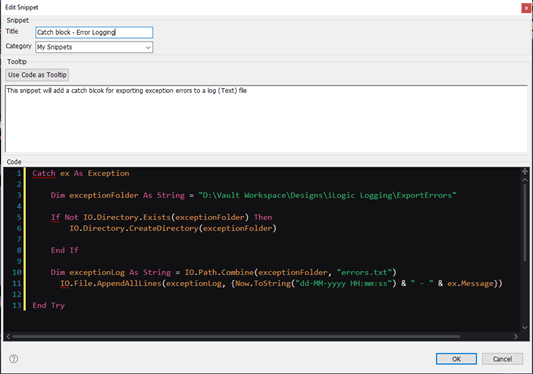
Task: Click 'Then' keyword on line 5
Action: 263,217
